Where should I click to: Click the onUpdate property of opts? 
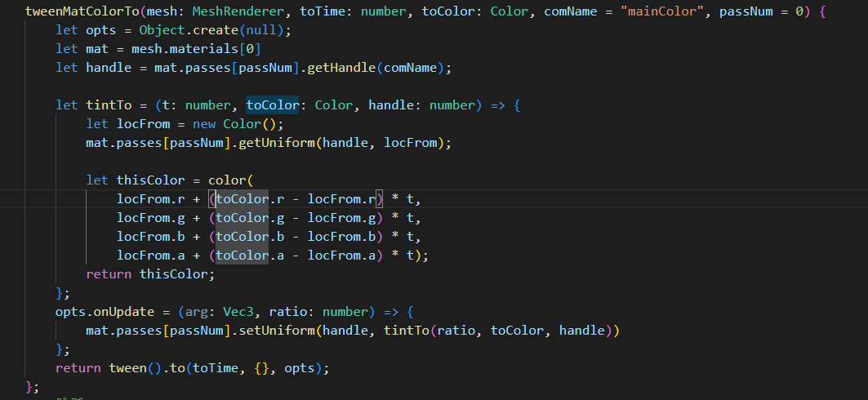(x=124, y=312)
